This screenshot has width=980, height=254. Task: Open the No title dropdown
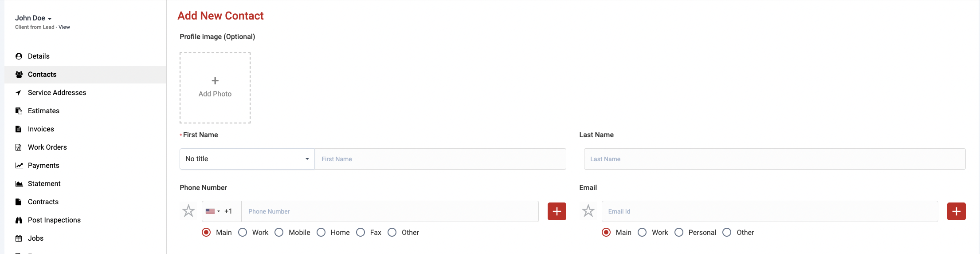pyautogui.click(x=247, y=159)
